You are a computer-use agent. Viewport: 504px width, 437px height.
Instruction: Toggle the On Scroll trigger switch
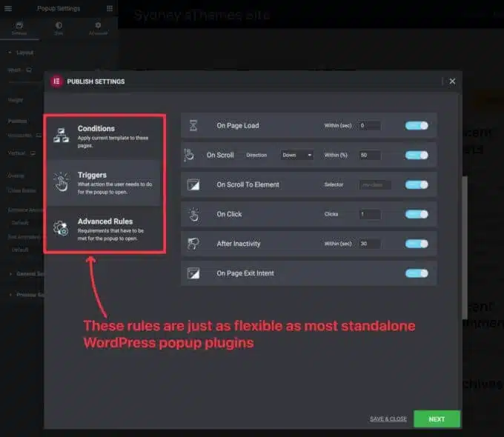coord(417,155)
